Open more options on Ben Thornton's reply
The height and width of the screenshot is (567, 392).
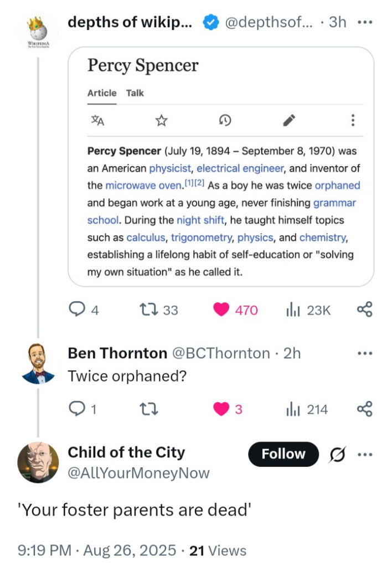365,353
